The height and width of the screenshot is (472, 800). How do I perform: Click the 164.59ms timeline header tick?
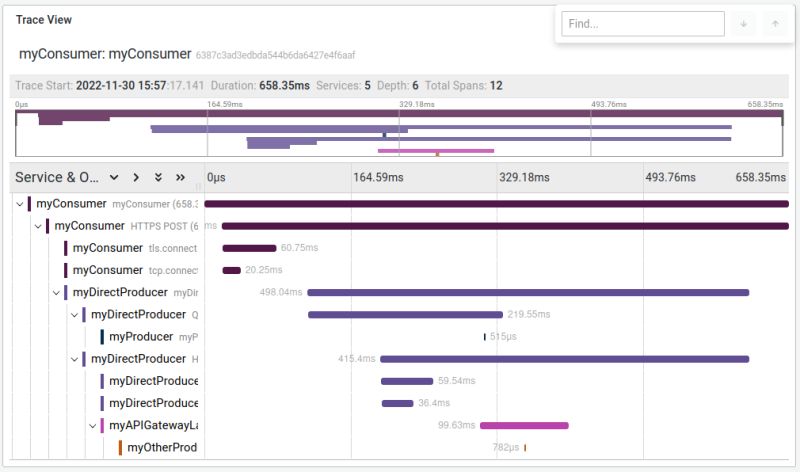click(378, 178)
